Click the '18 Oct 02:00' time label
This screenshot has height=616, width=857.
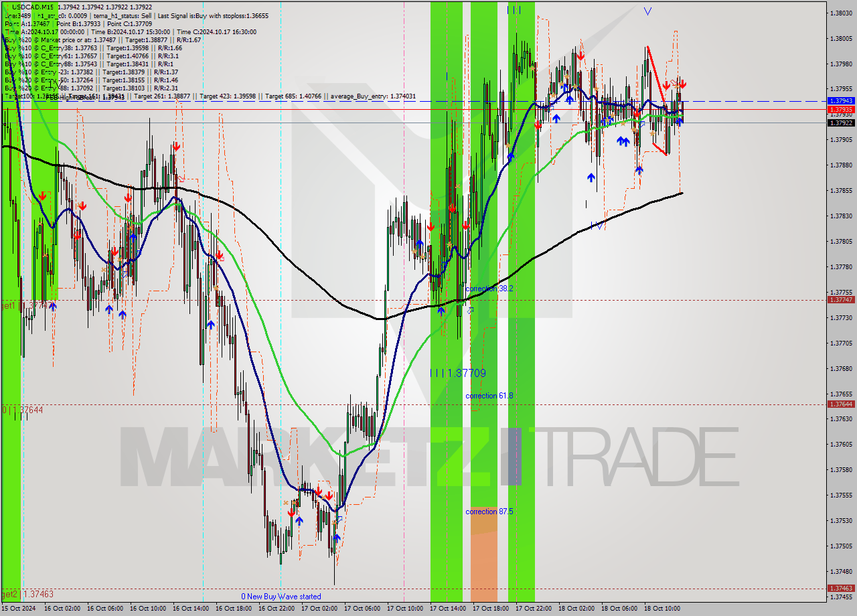pyautogui.click(x=576, y=609)
